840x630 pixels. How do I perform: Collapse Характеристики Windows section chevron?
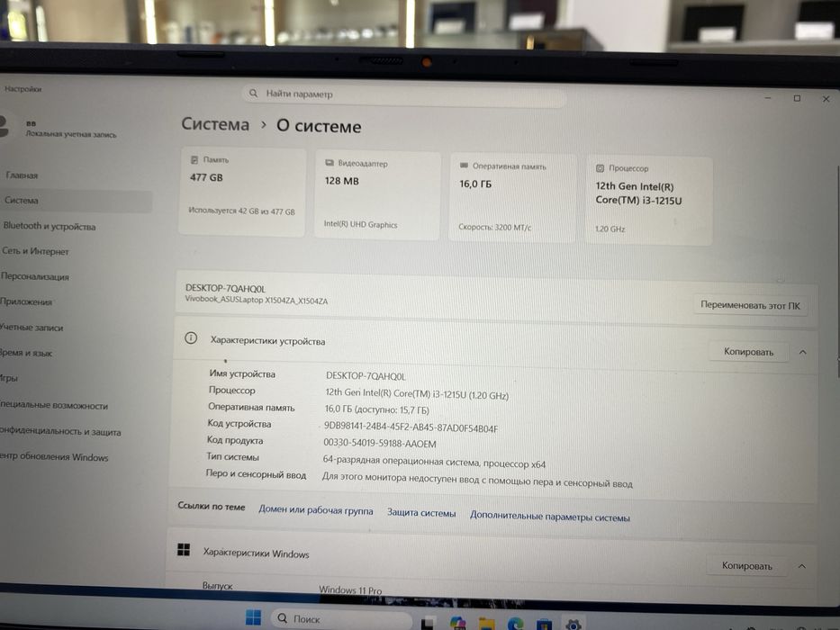(802, 566)
